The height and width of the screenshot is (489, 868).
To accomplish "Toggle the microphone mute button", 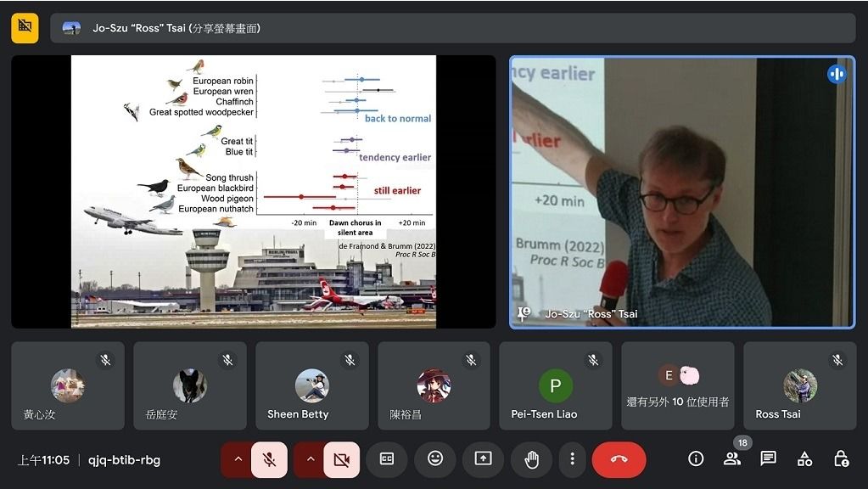I will click(x=269, y=459).
